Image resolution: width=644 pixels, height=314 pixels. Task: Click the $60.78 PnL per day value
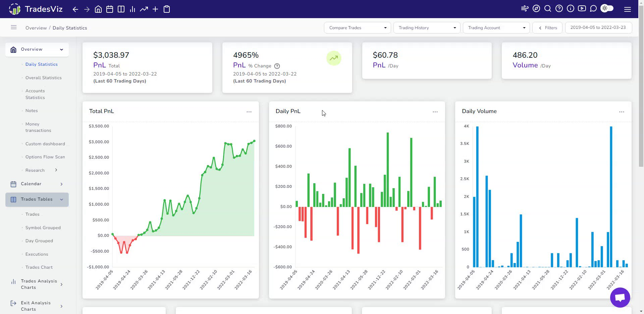pos(385,55)
